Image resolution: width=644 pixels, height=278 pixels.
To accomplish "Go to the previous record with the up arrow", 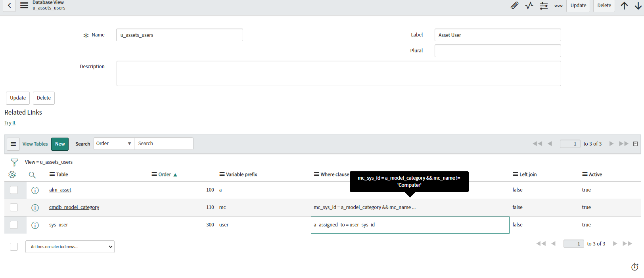I will point(624,6).
